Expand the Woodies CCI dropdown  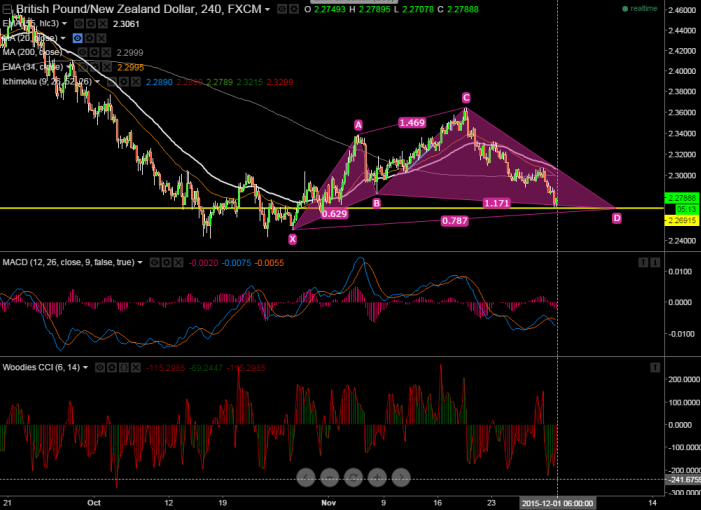85,367
